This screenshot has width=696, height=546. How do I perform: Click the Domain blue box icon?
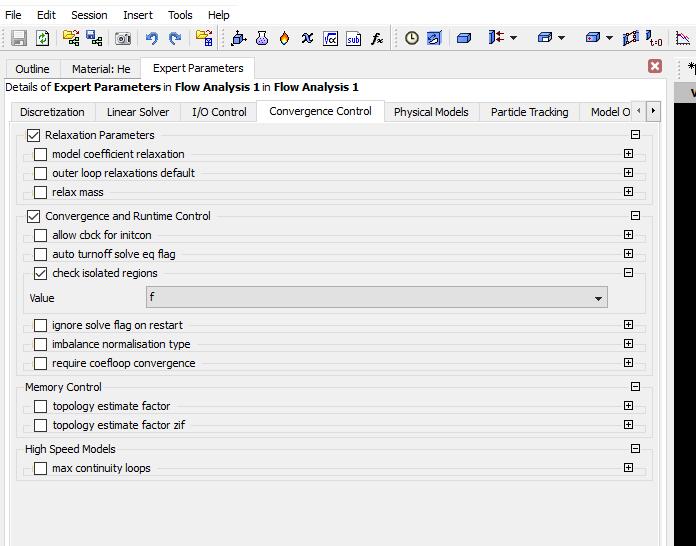click(464, 38)
